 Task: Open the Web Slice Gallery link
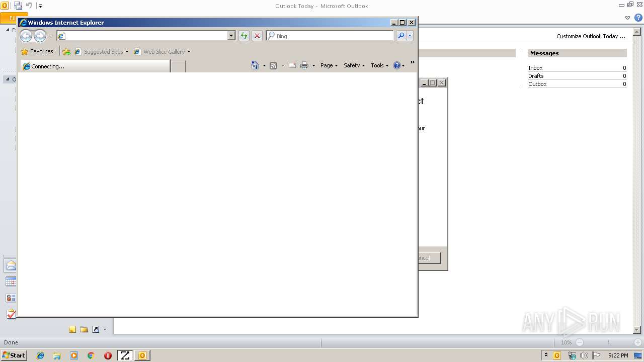159,51
